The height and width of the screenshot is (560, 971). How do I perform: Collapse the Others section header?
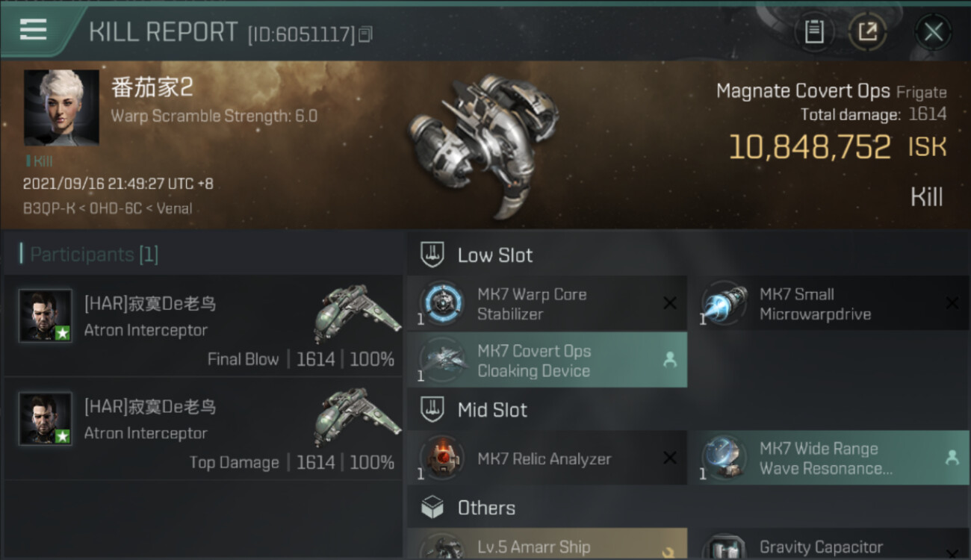click(485, 508)
